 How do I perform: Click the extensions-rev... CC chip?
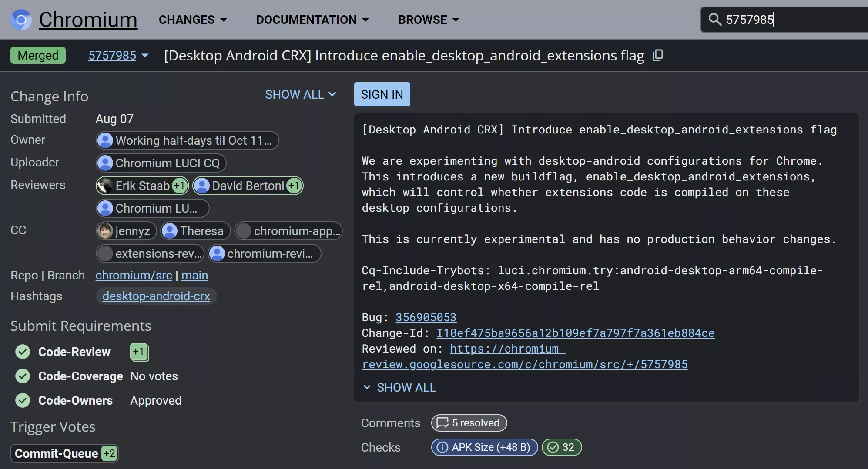pyautogui.click(x=150, y=253)
